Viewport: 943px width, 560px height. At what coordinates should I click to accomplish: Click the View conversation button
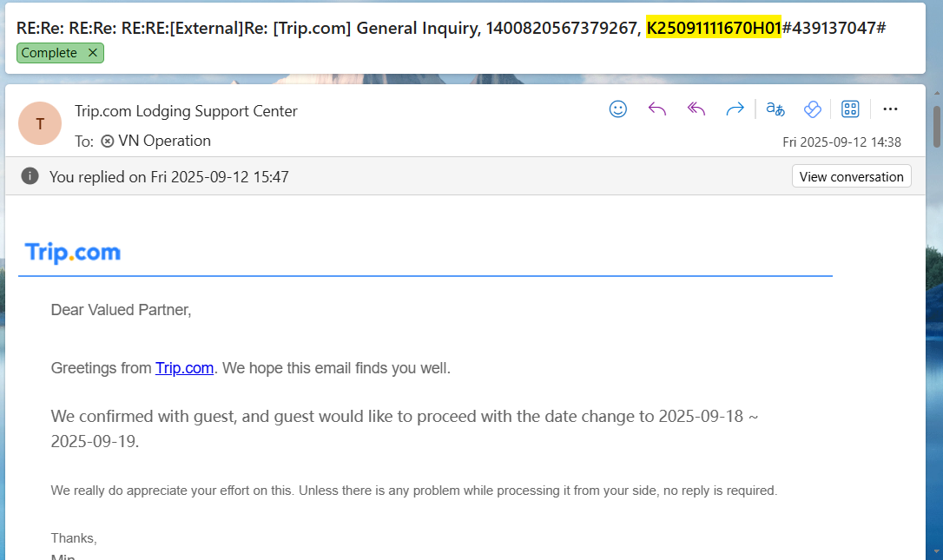(x=851, y=176)
